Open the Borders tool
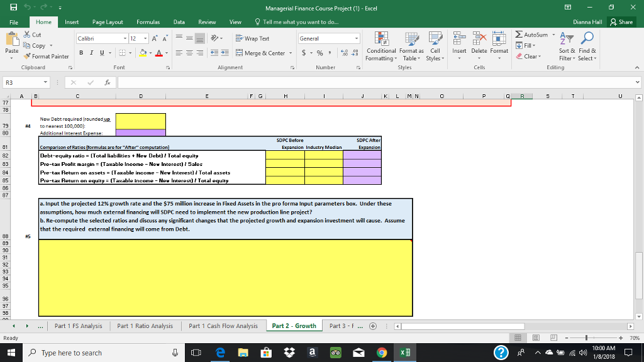Screen dimensions: 644x362 coord(123,53)
